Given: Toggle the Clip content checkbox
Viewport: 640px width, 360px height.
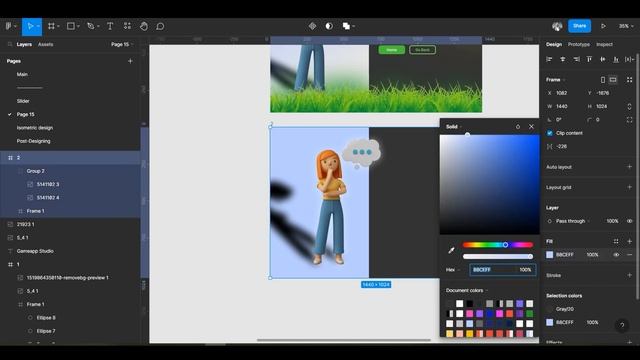Looking at the screenshot, I should point(550,133).
